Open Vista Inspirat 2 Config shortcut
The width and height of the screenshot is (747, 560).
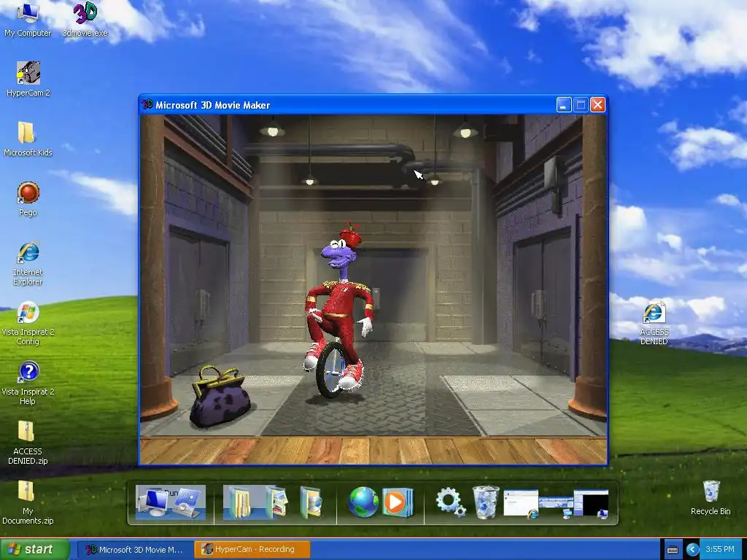28,323
